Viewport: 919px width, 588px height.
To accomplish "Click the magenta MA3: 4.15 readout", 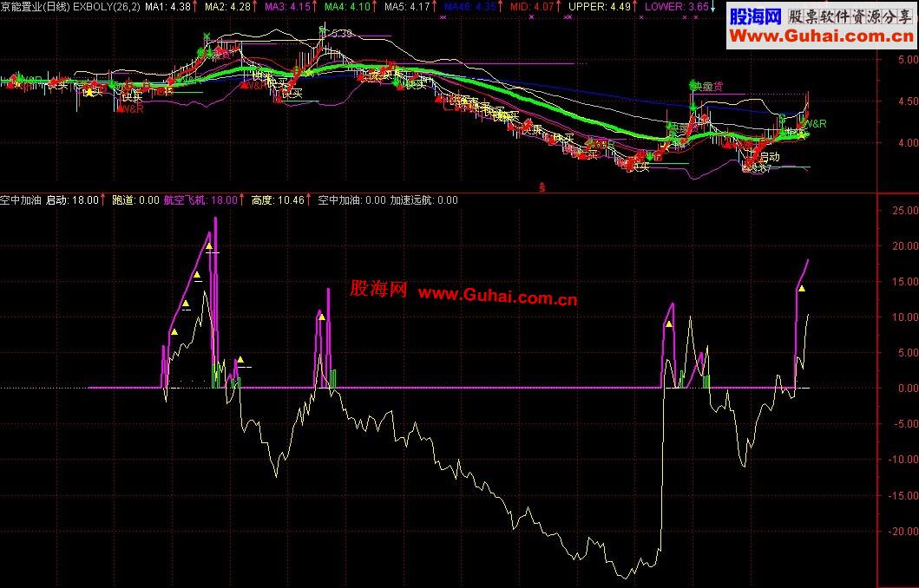I will pyautogui.click(x=288, y=7).
